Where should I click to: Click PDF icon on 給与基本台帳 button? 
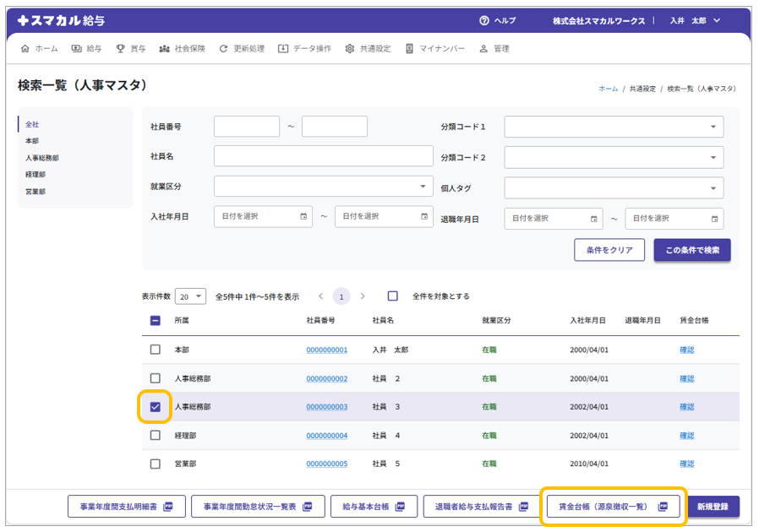tap(401, 507)
